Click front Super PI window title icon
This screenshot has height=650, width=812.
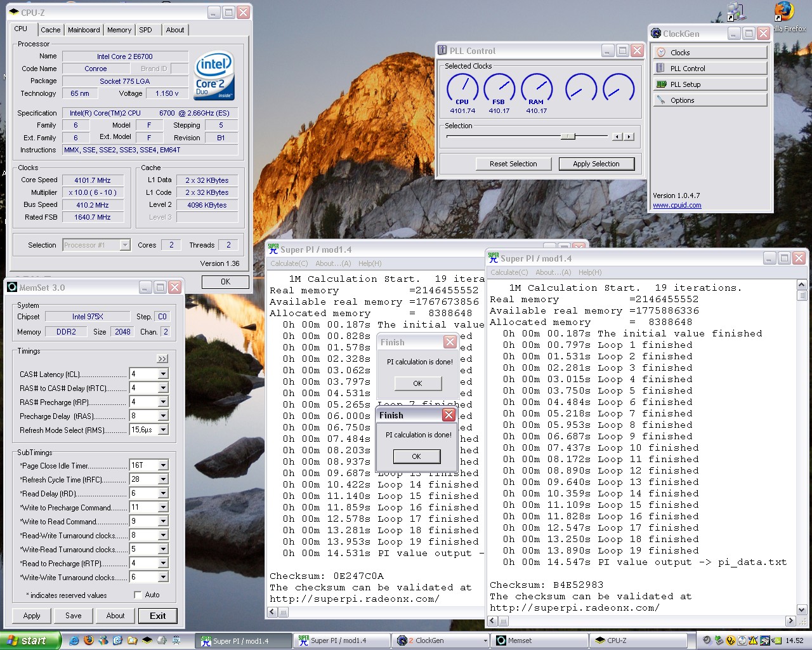pyautogui.click(x=493, y=258)
